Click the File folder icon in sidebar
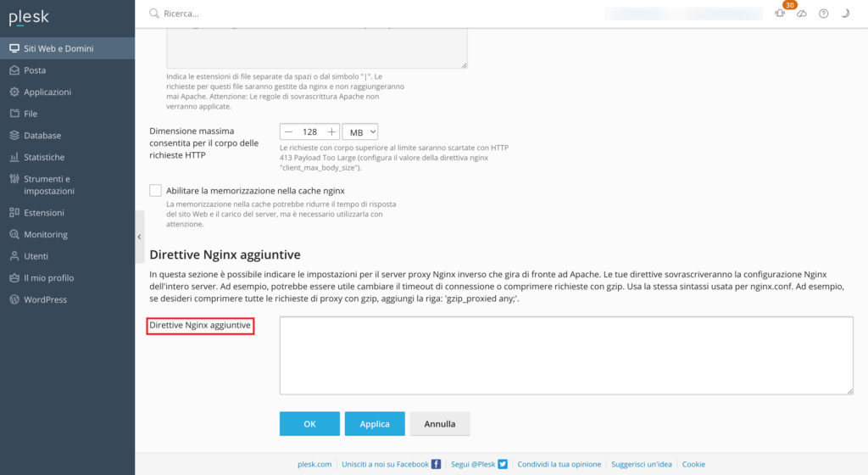The height and width of the screenshot is (475, 868). pyautogui.click(x=14, y=114)
